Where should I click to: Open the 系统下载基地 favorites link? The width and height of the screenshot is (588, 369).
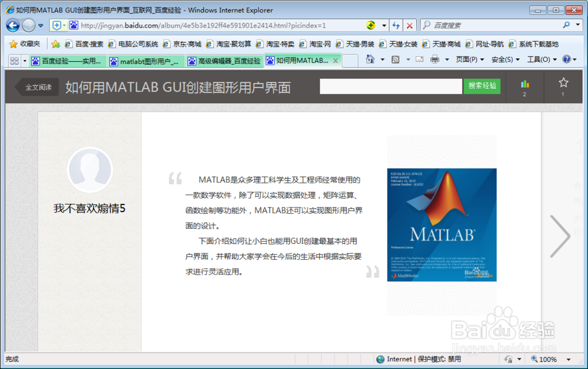pos(534,44)
